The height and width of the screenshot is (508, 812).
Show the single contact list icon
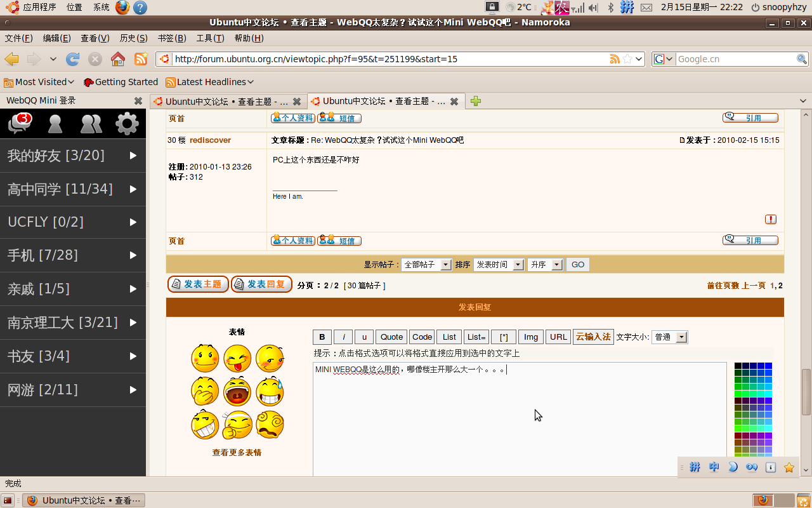coord(55,124)
